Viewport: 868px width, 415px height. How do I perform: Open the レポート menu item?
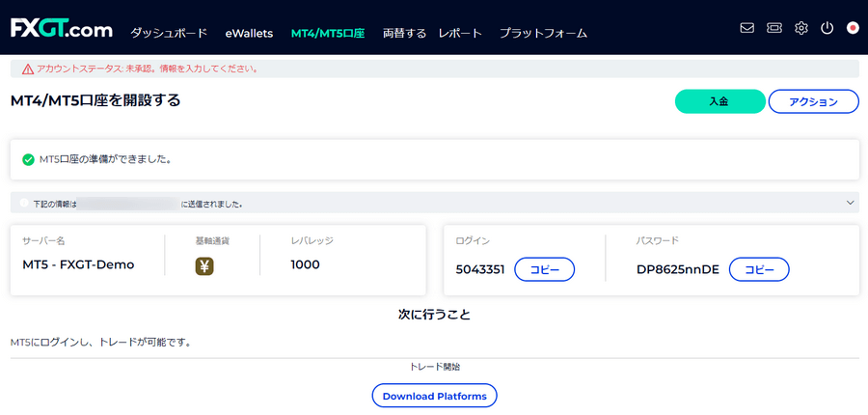460,33
